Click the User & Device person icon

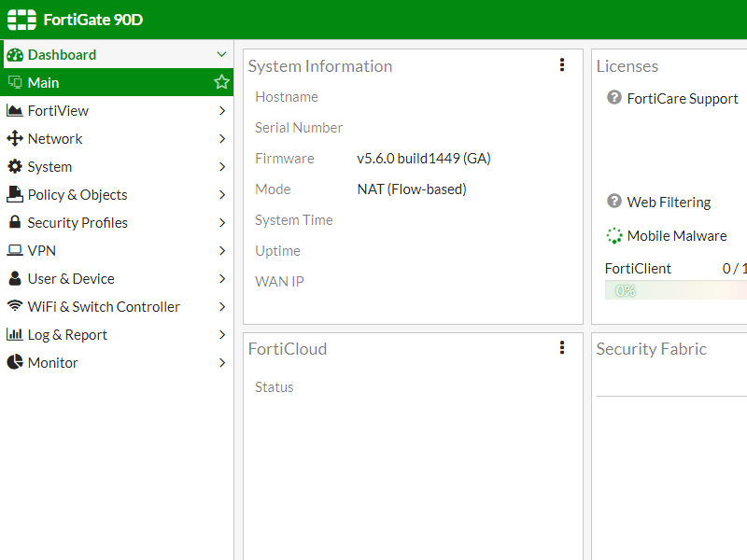tap(15, 278)
